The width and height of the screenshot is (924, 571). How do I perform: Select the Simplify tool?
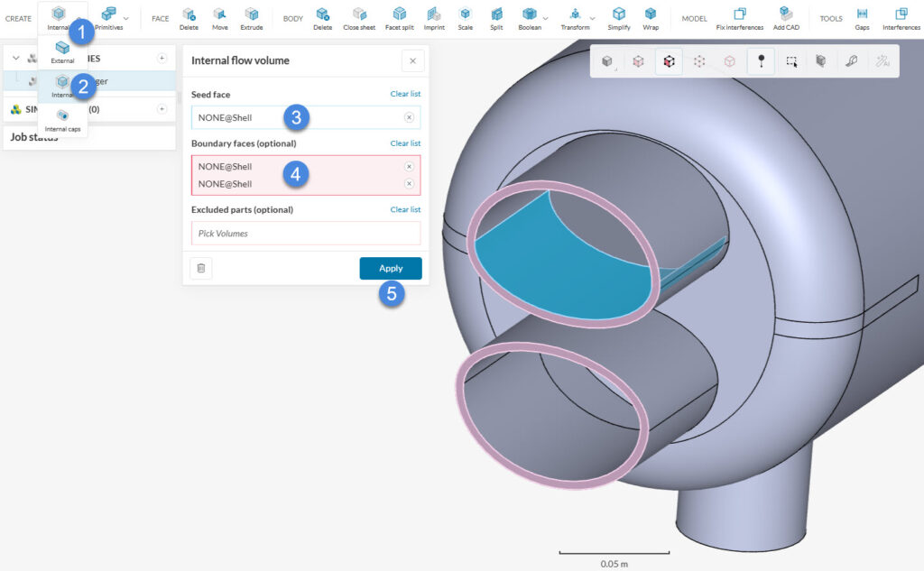pos(619,16)
